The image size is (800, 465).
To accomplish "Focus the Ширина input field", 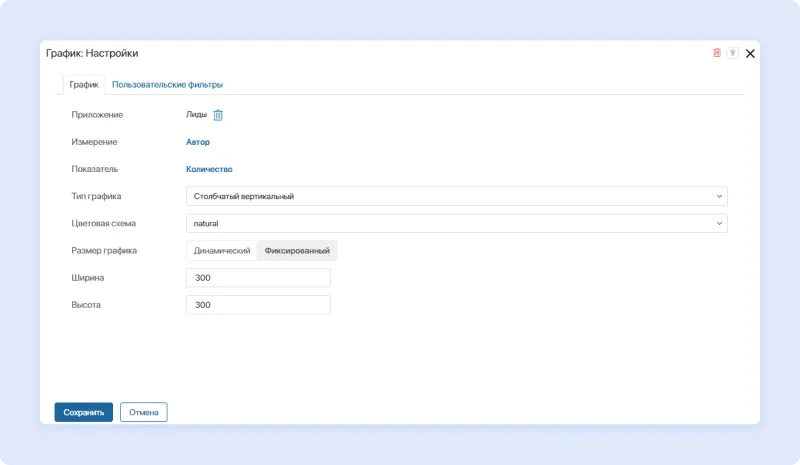I will 258,278.
